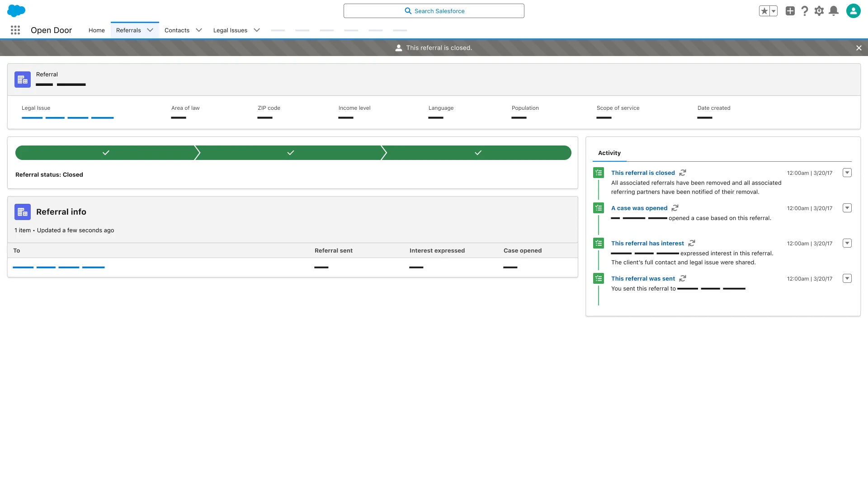
Task: Open the user profile avatar
Action: pyautogui.click(x=854, y=11)
